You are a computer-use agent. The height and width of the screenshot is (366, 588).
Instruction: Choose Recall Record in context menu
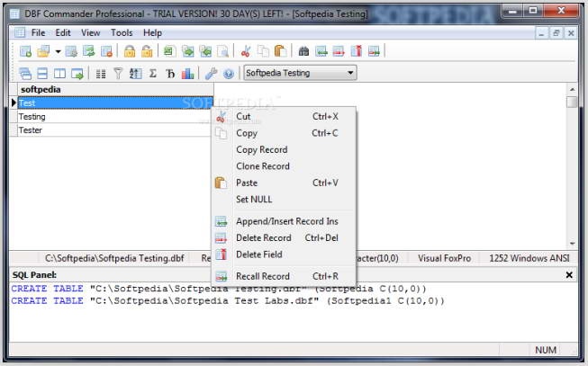pos(283,276)
